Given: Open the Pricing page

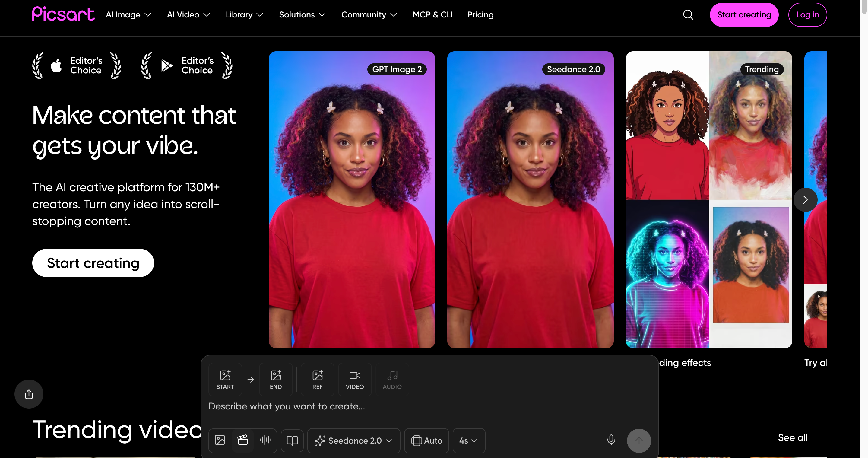Looking at the screenshot, I should (x=480, y=15).
